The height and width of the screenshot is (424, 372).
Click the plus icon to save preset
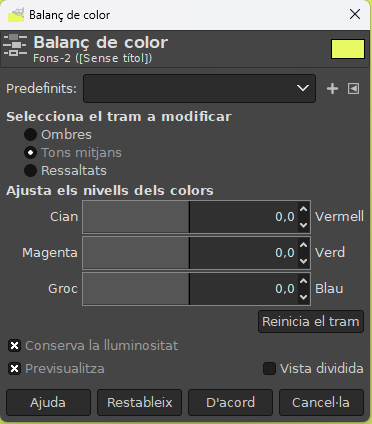[x=332, y=89]
